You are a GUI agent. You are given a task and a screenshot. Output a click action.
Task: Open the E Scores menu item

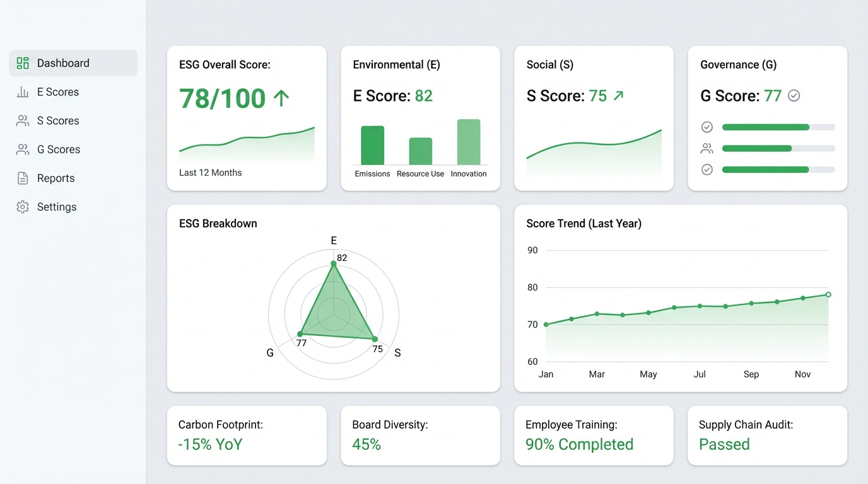[58, 92]
